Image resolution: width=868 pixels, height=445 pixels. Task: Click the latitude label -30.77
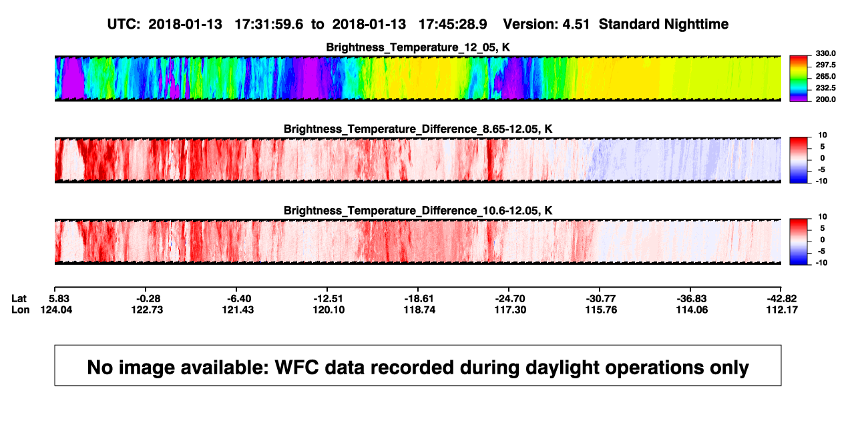pos(601,298)
